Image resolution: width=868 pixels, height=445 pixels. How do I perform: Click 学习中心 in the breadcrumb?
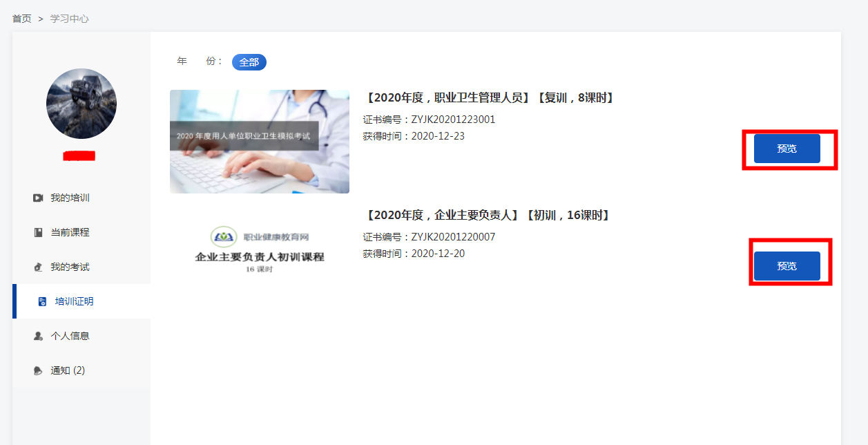point(69,19)
